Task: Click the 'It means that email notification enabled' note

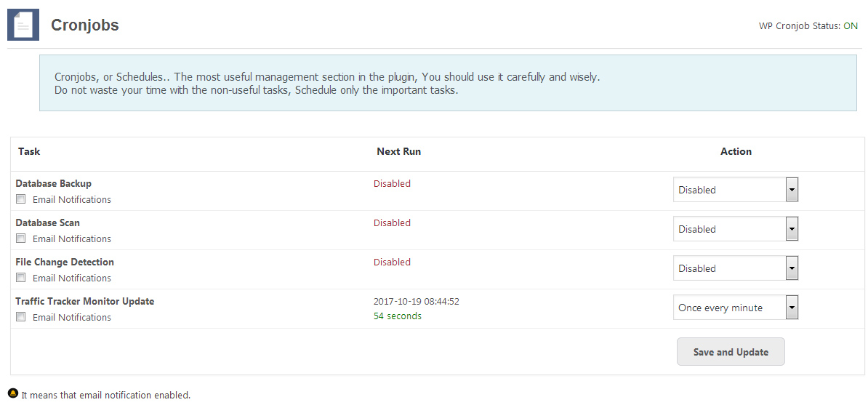Action: 105,396
